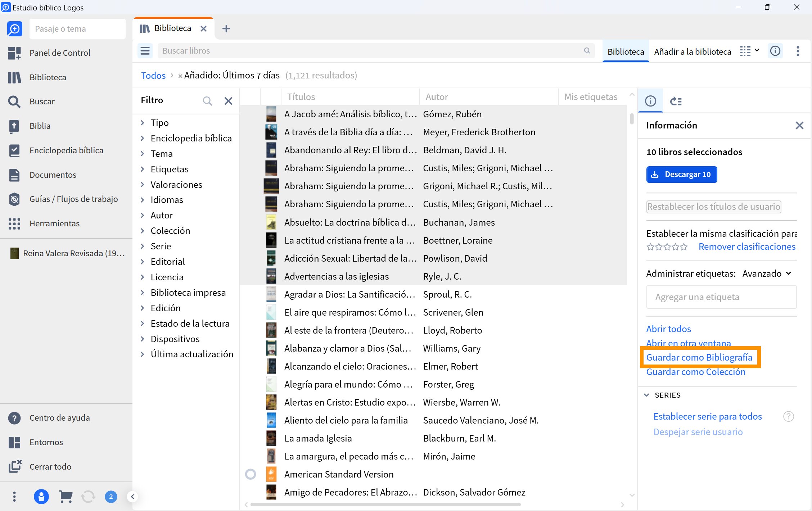Expand the Editorial filter

pyautogui.click(x=143, y=262)
